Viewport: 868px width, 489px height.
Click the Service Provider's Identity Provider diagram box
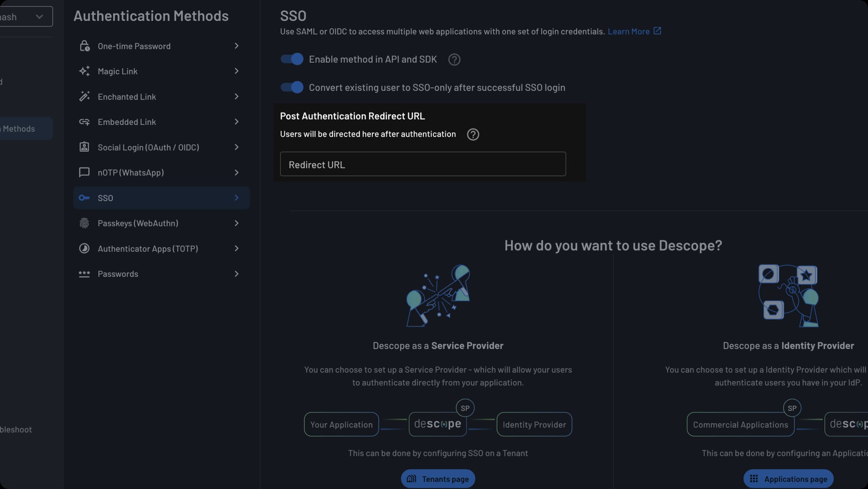pyautogui.click(x=534, y=424)
